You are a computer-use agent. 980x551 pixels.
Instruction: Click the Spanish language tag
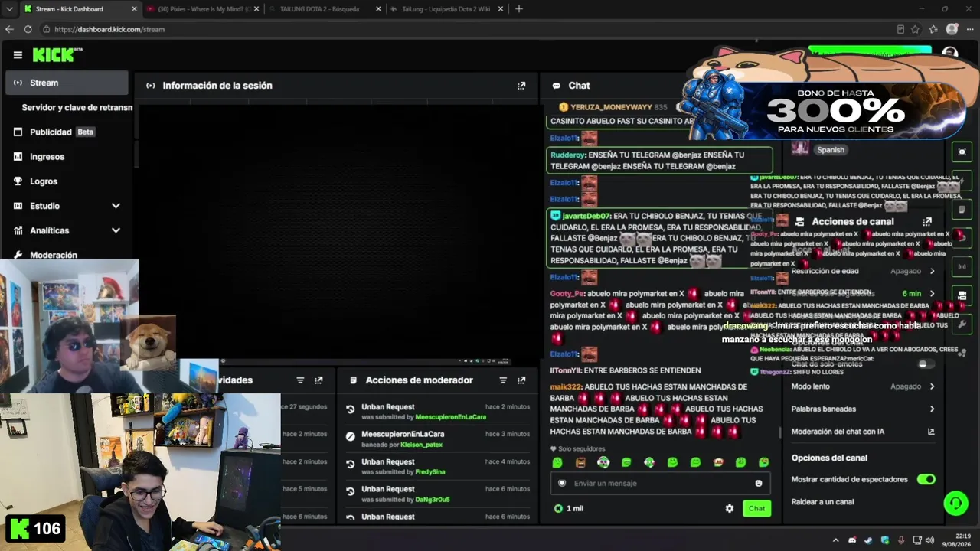click(x=830, y=150)
